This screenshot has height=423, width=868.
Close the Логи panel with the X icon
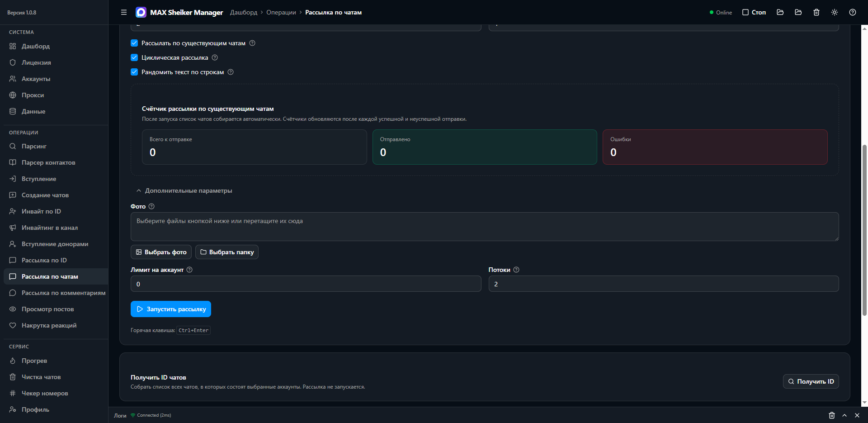(857, 415)
